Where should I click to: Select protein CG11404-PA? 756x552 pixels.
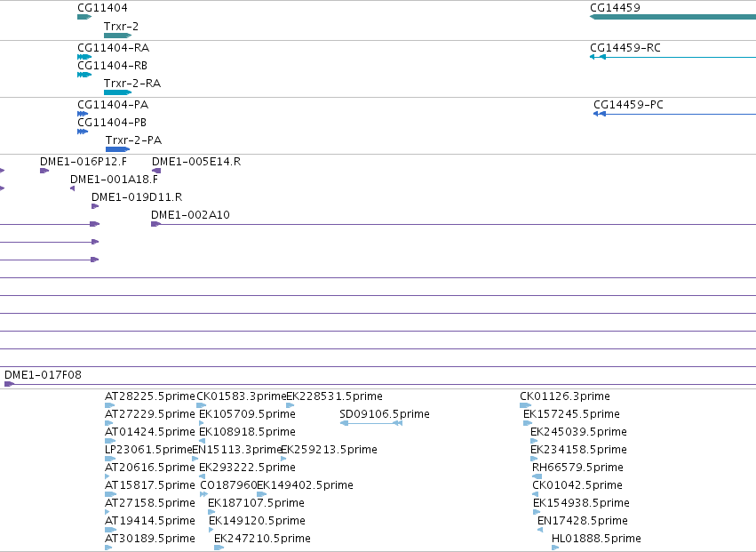click(x=113, y=105)
